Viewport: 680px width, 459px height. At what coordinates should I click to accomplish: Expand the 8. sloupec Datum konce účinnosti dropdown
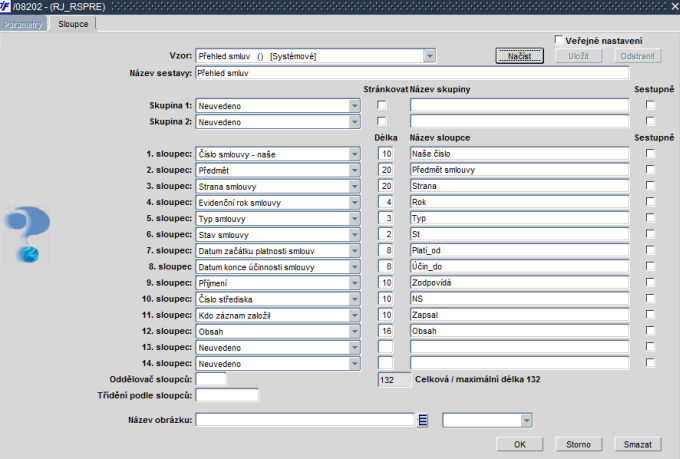pyautogui.click(x=354, y=267)
